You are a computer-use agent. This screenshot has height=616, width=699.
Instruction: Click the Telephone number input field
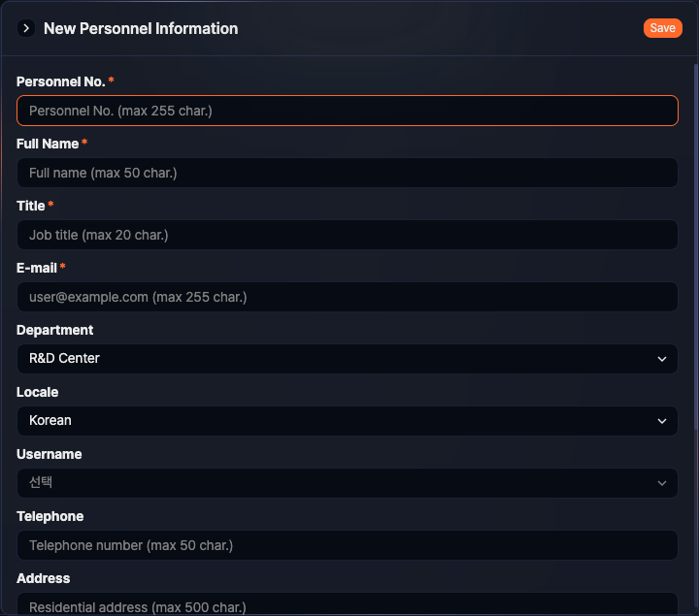tap(347, 545)
